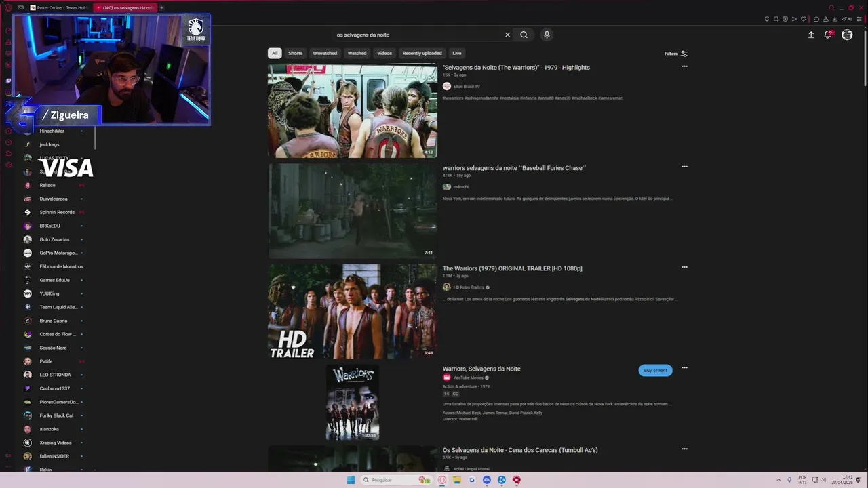This screenshot has width=868, height=488.
Task: Open Spinnin' Records subscription in sidebar
Action: pyautogui.click(x=57, y=212)
